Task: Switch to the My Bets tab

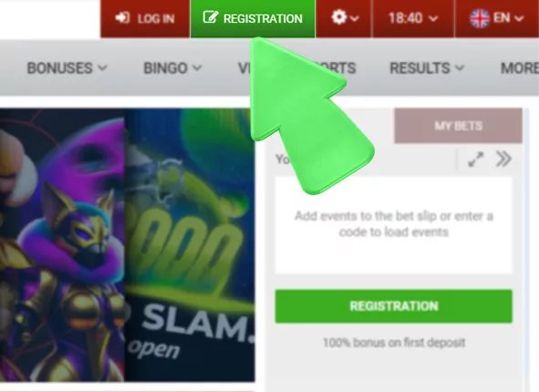Action: tap(458, 126)
